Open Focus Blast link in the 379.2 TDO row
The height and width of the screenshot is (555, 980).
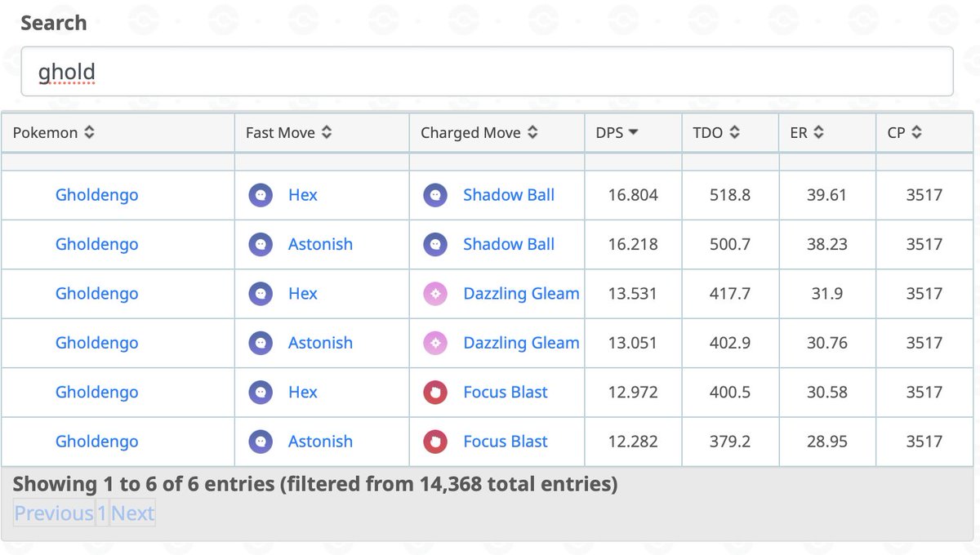(x=506, y=442)
